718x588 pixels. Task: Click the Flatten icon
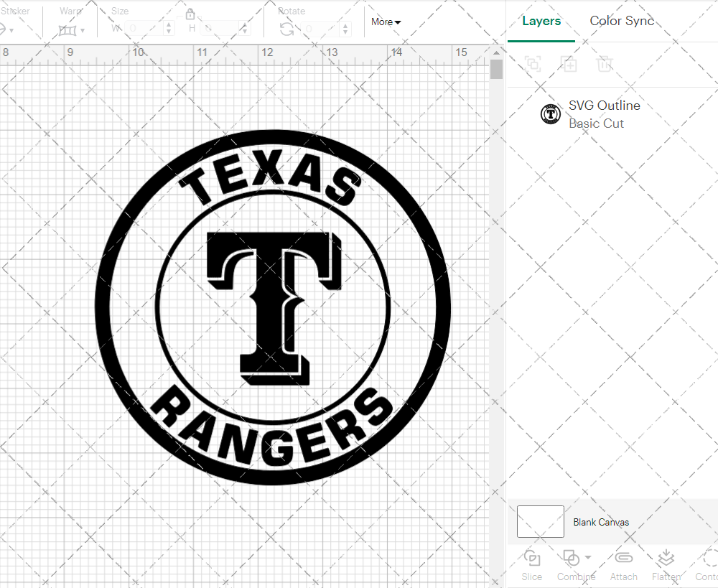click(666, 559)
